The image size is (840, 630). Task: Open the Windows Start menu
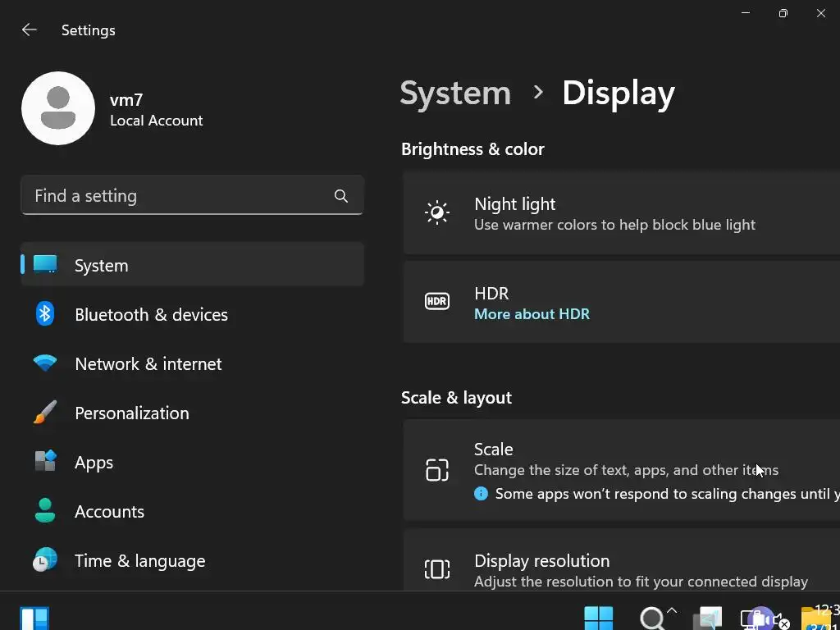pyautogui.click(x=598, y=618)
